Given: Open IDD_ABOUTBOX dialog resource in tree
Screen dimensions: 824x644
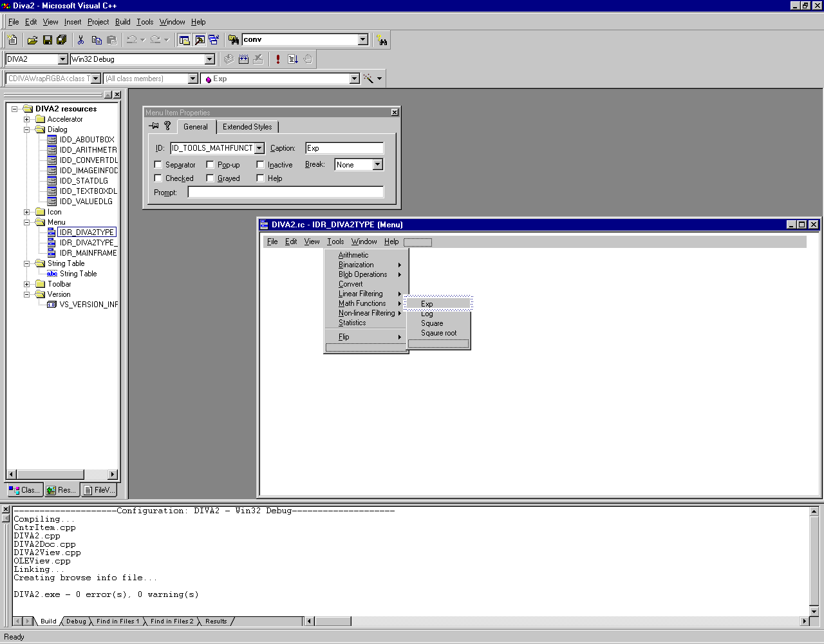Looking at the screenshot, I should point(87,140).
